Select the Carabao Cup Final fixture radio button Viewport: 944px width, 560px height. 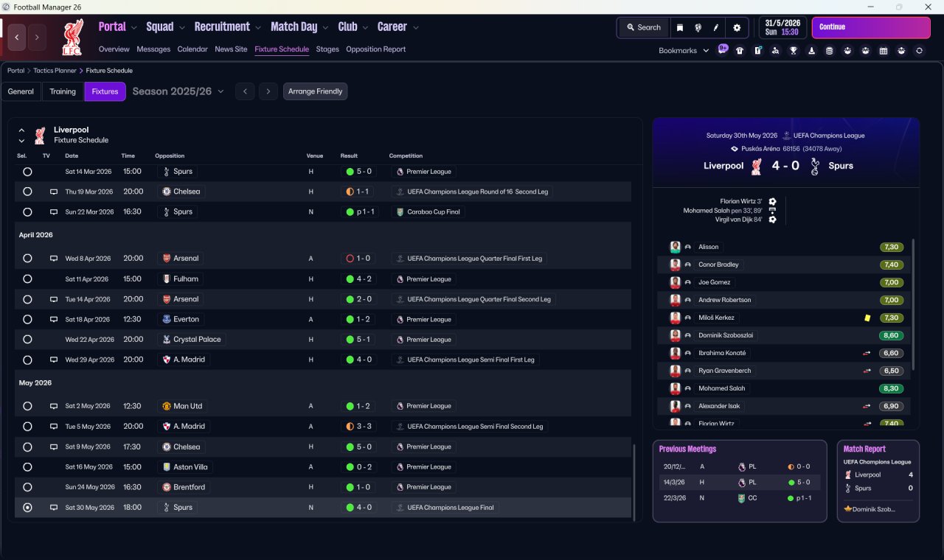(x=27, y=212)
